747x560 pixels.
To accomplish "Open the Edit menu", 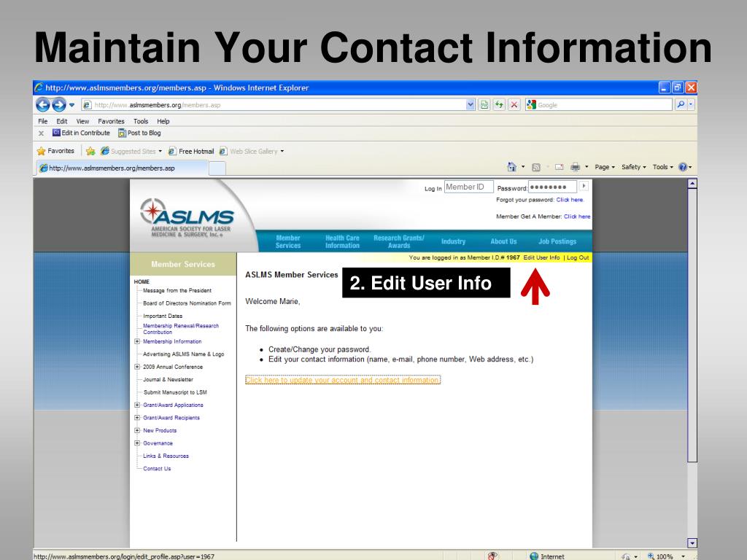I will (x=62, y=122).
